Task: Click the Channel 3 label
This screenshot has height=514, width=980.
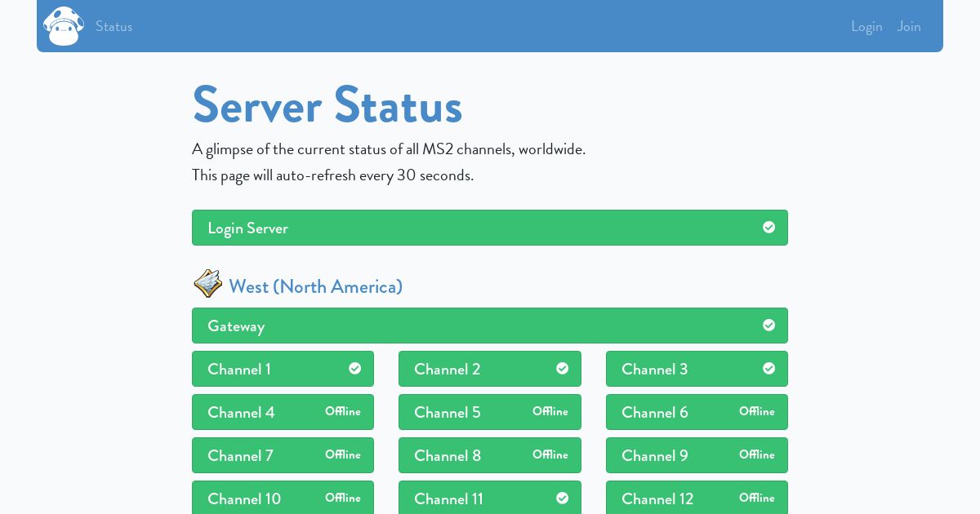Action: 655,369
